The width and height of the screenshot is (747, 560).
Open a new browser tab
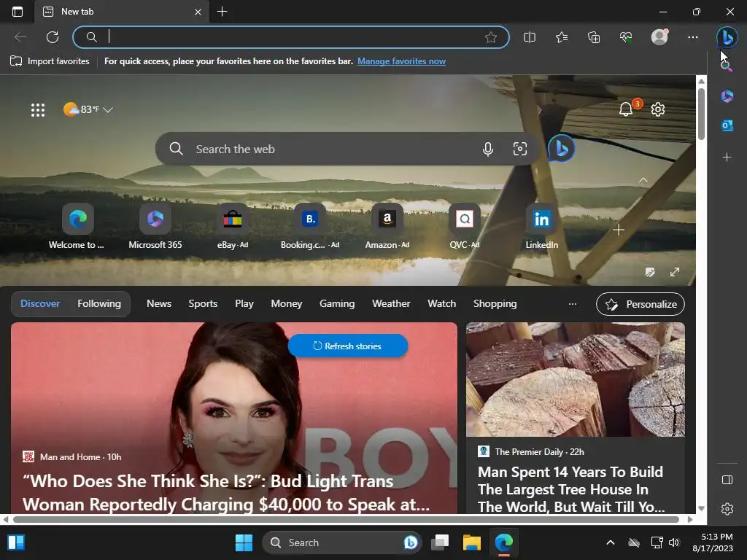222,12
